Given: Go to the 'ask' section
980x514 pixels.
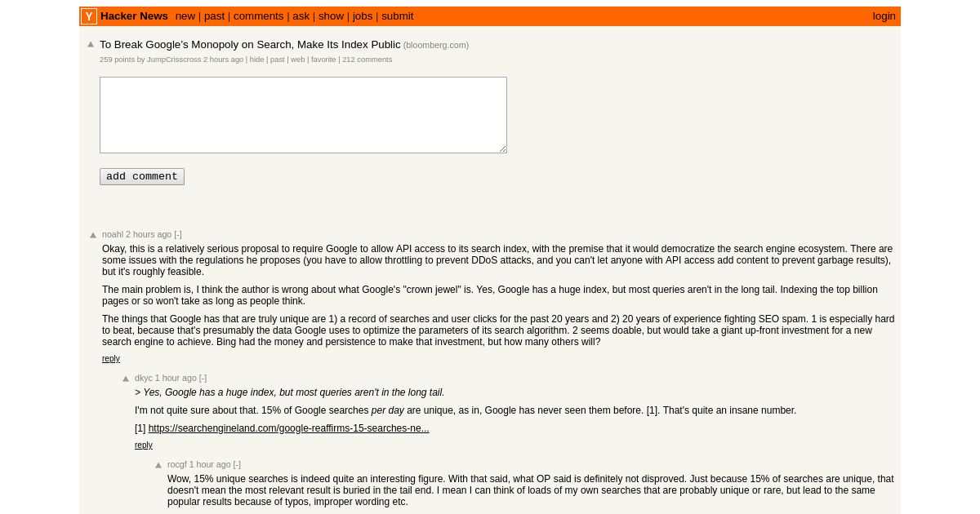Looking at the screenshot, I should [301, 16].
